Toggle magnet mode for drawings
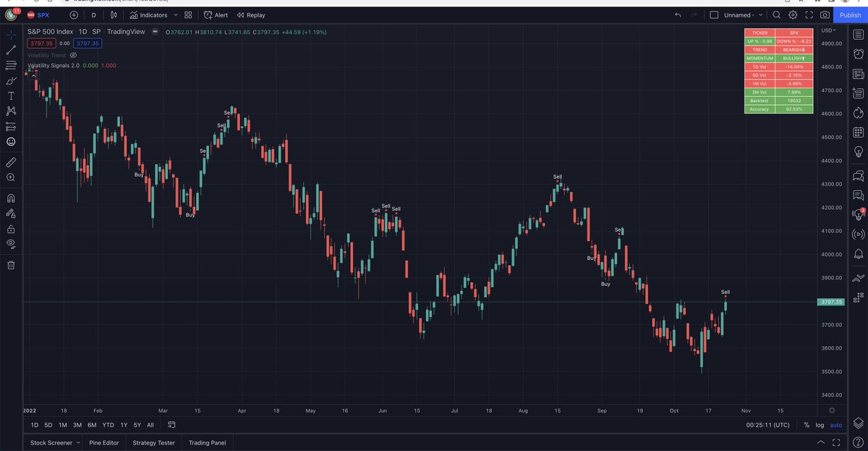The height and width of the screenshot is (451, 868). (11, 198)
